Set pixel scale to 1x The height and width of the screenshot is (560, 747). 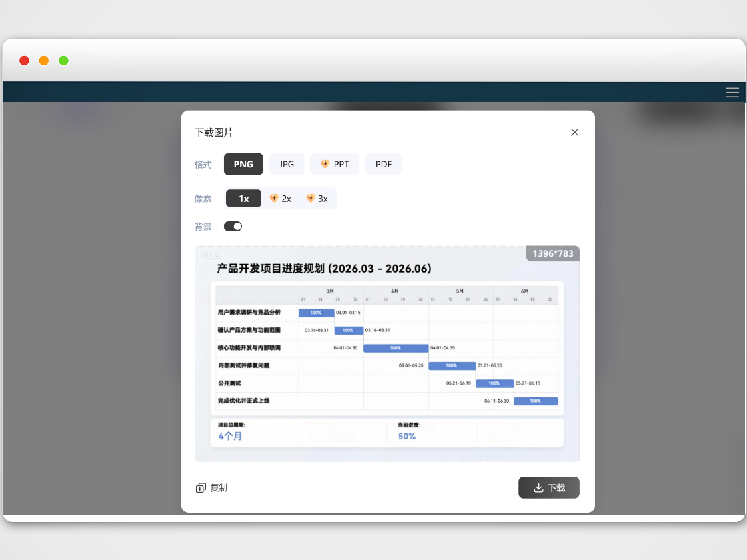coord(243,199)
